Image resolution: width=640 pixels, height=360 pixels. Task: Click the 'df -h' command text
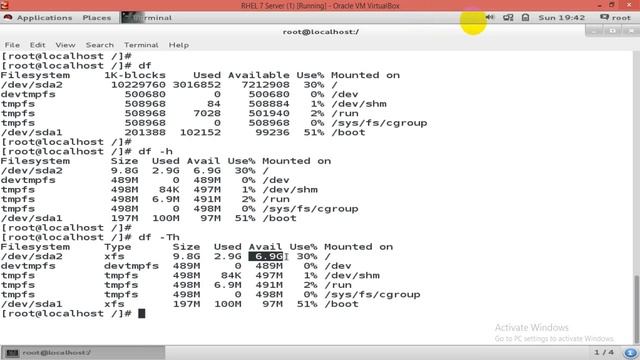tap(156, 151)
